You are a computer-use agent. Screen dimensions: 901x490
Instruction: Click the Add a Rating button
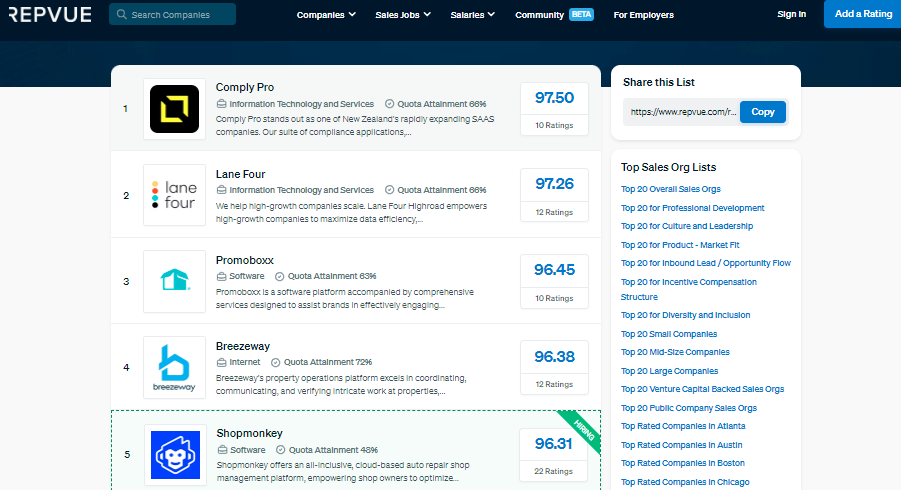863,14
